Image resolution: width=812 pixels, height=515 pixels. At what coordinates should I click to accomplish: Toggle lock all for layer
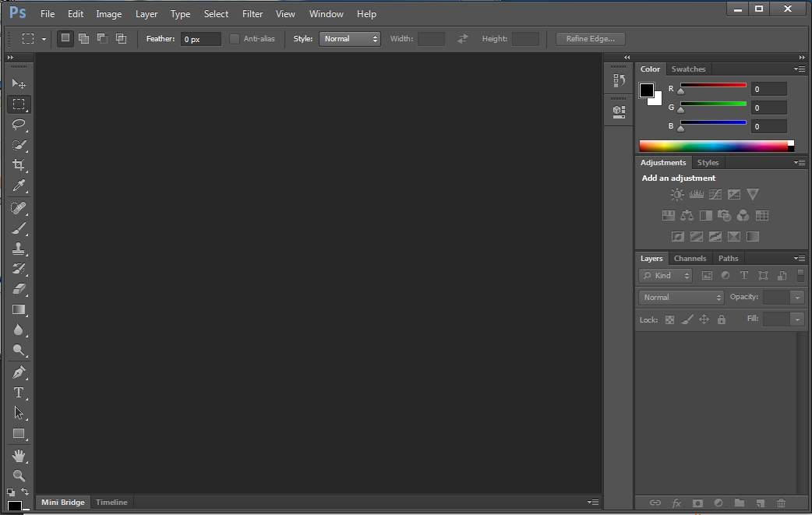tap(722, 320)
